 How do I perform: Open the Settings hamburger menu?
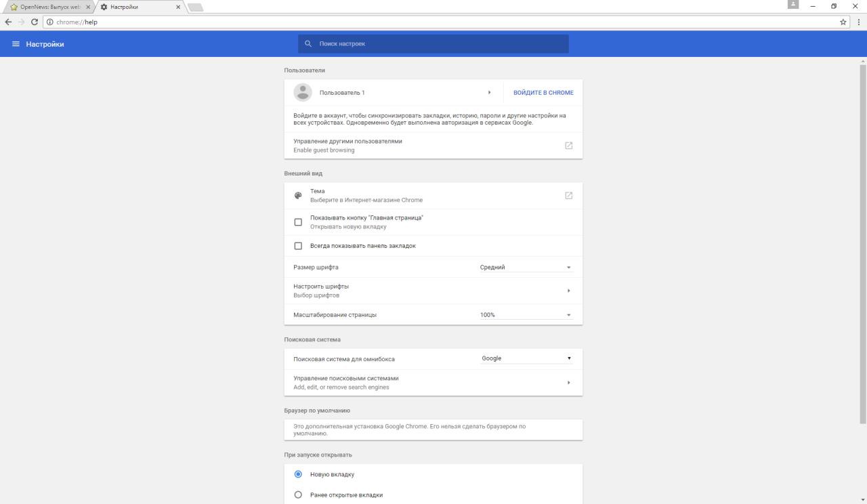pos(16,44)
